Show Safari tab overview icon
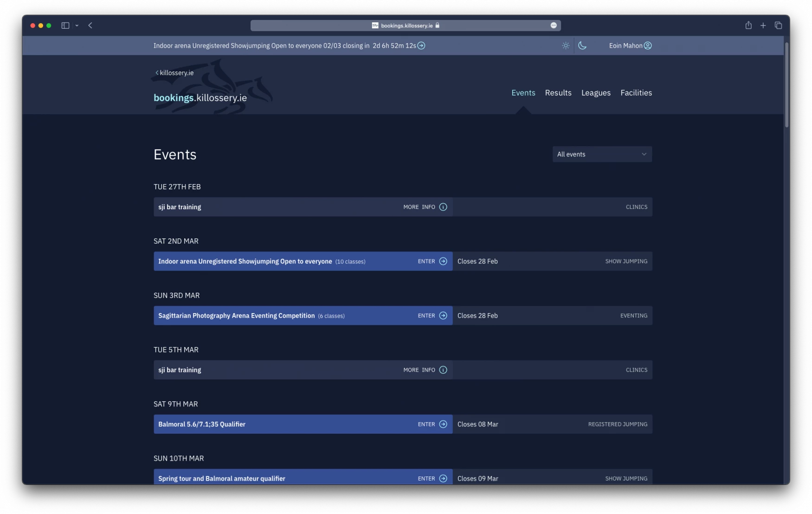The width and height of the screenshot is (812, 514). pyautogui.click(x=779, y=26)
